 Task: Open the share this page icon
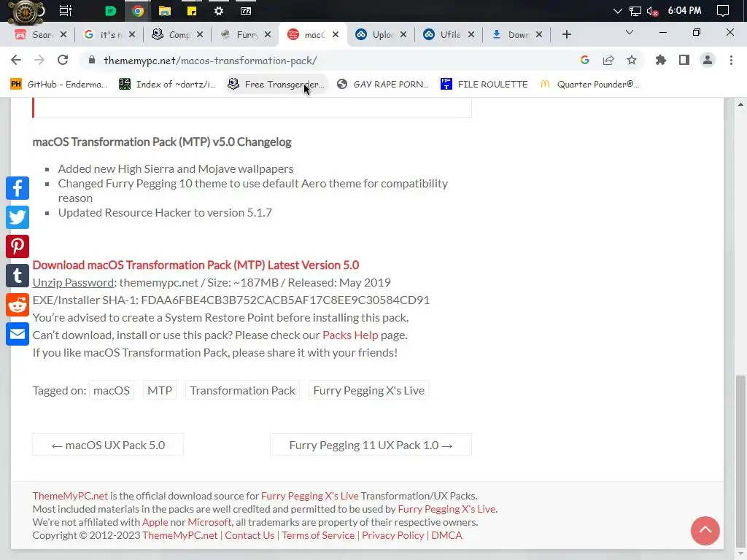click(x=608, y=60)
